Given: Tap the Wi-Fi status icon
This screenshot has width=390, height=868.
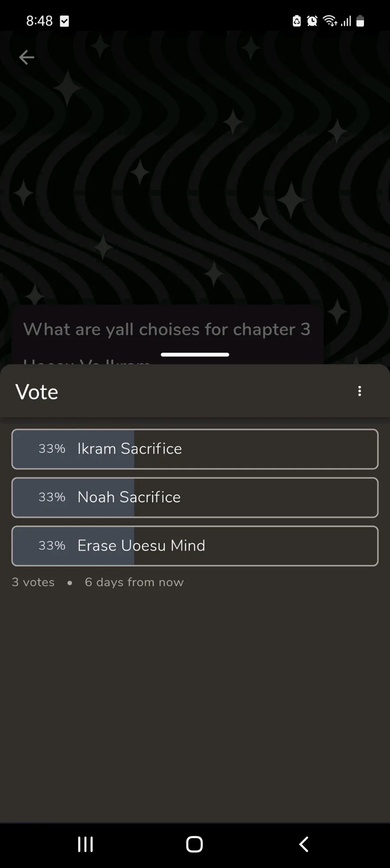Looking at the screenshot, I should tap(330, 21).
